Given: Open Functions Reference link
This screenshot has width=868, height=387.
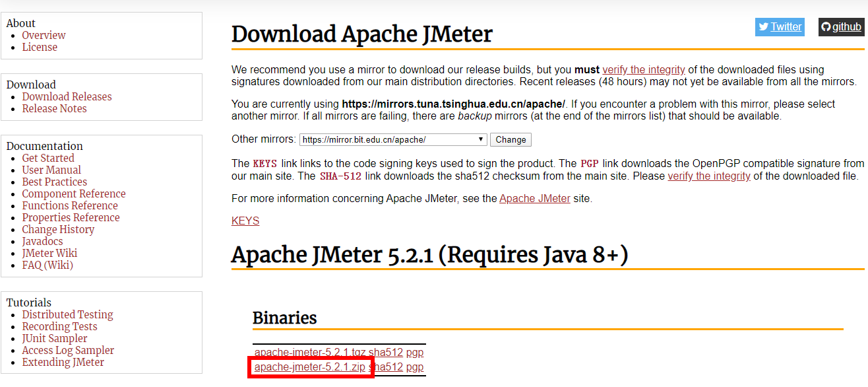Looking at the screenshot, I should coord(70,205).
